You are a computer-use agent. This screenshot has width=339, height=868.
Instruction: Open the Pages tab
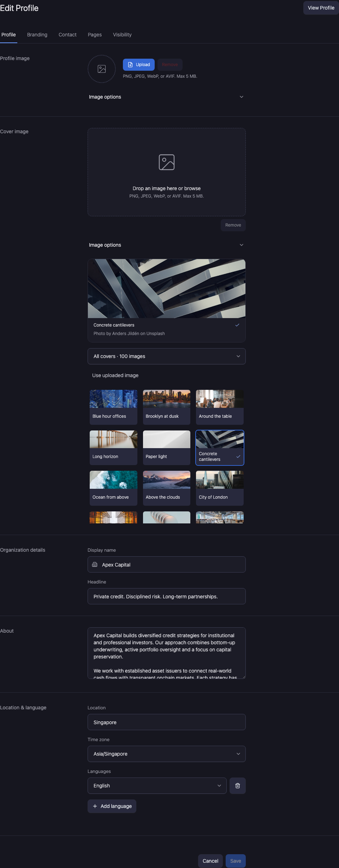[x=95, y=35]
